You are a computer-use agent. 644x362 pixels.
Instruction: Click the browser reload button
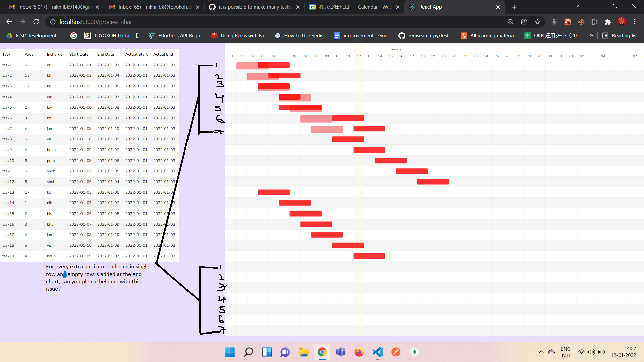coord(36,22)
